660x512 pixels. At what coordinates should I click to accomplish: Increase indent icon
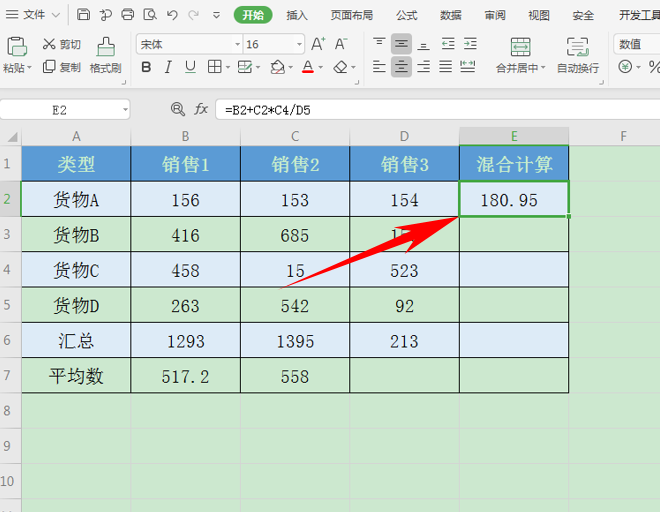470,44
